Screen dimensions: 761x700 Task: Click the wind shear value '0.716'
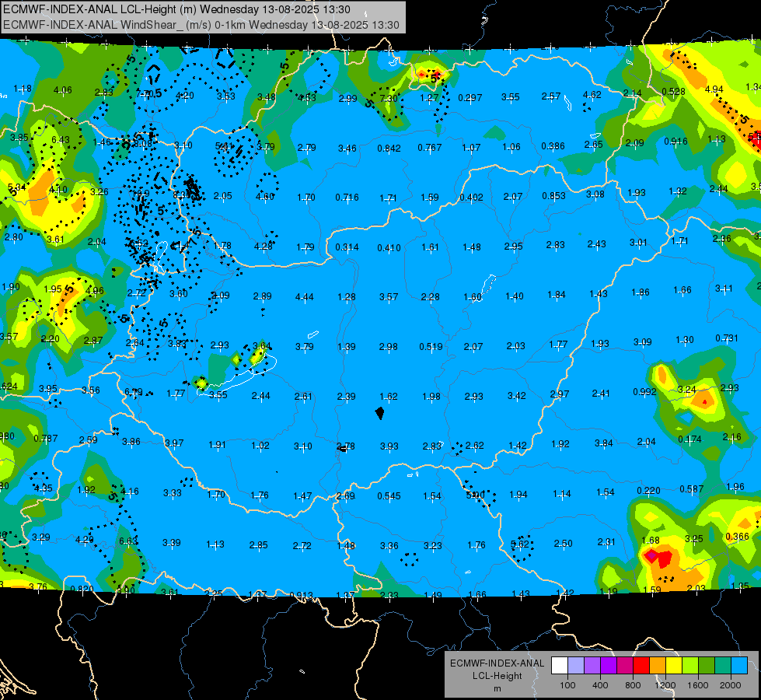(x=347, y=198)
